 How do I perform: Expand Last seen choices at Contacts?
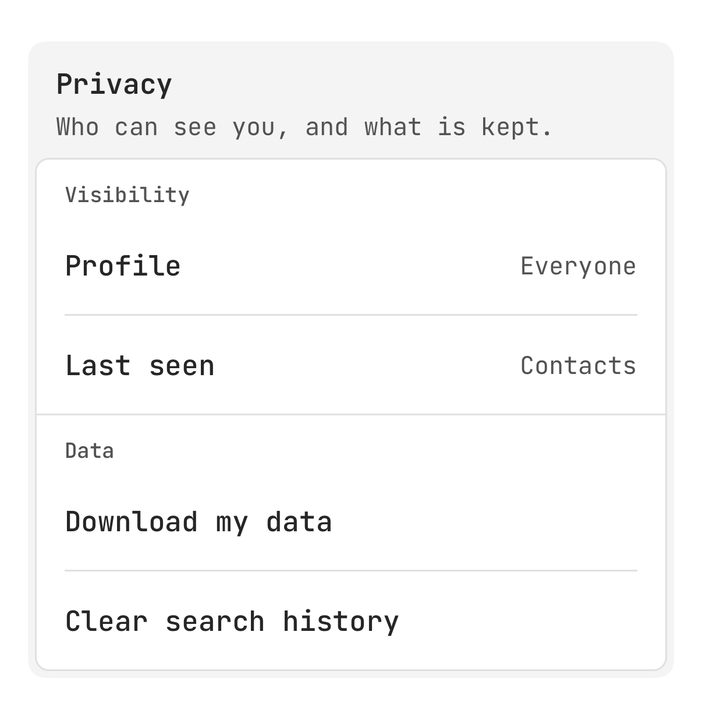[x=578, y=366]
